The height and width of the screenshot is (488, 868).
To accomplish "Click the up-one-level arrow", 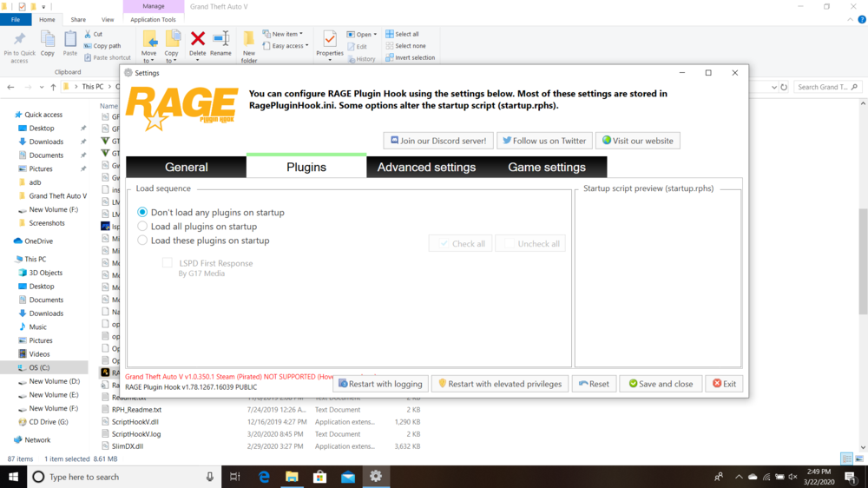I will pos(53,87).
